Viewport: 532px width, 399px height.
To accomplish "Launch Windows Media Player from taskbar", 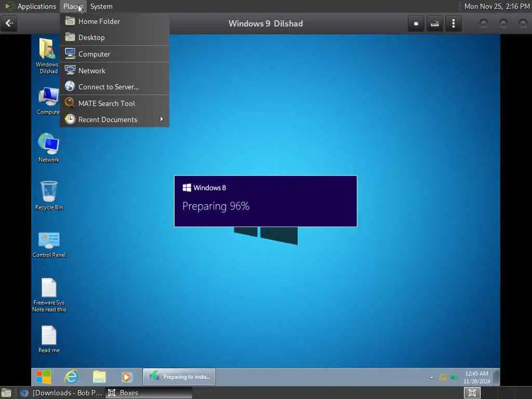I will click(126, 377).
